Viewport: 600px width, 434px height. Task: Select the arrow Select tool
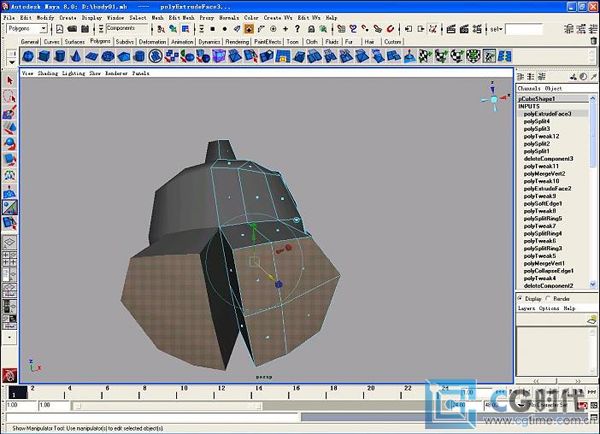(x=10, y=81)
